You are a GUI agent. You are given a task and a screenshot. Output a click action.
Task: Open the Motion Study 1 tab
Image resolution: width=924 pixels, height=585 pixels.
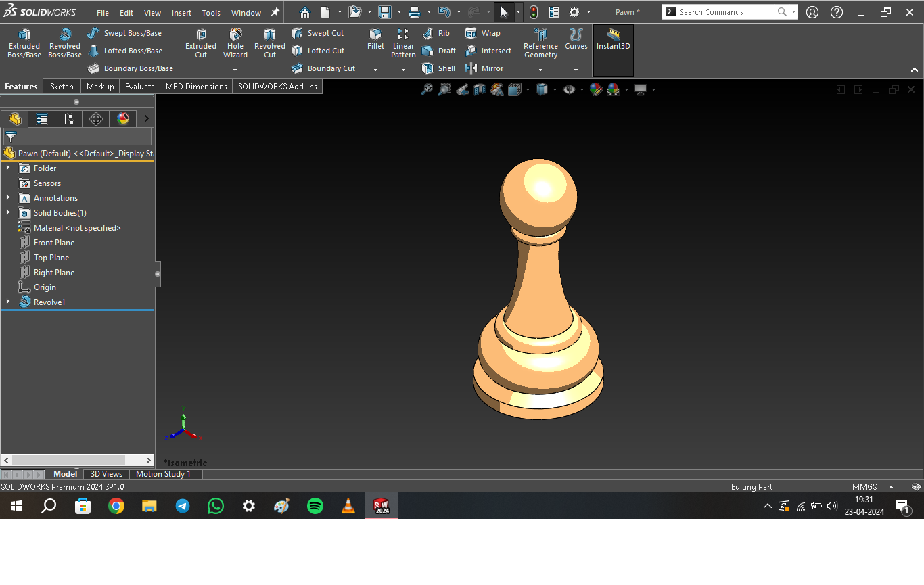tap(163, 474)
